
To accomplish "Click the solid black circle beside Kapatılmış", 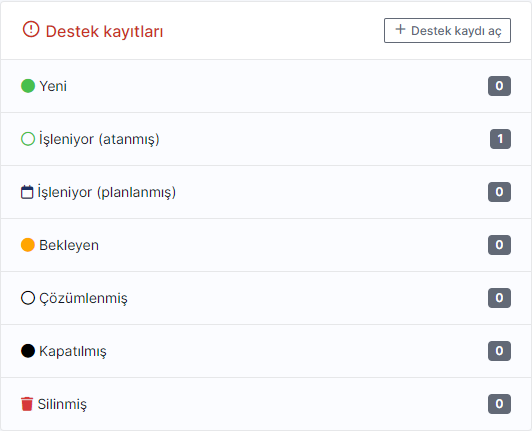I will [28, 351].
